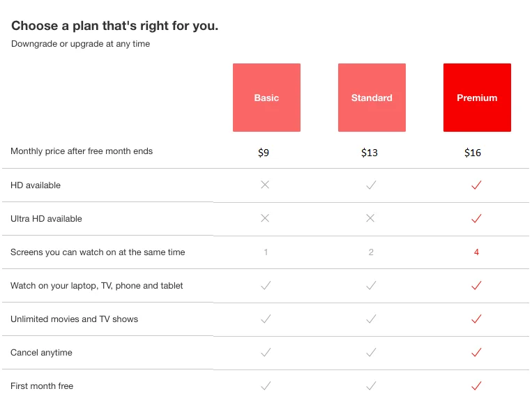Choose the red Premium plan tile
This screenshot has width=532, height=412.
coord(477,98)
